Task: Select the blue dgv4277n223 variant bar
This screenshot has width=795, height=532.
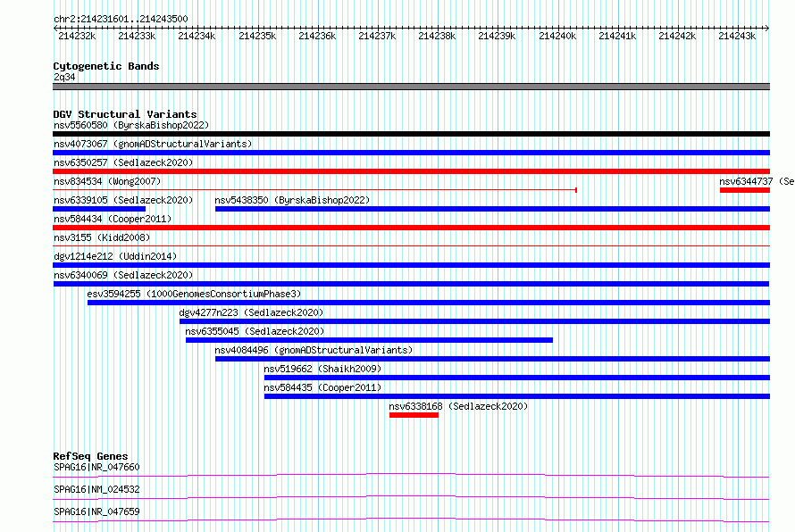Action: click(x=474, y=321)
